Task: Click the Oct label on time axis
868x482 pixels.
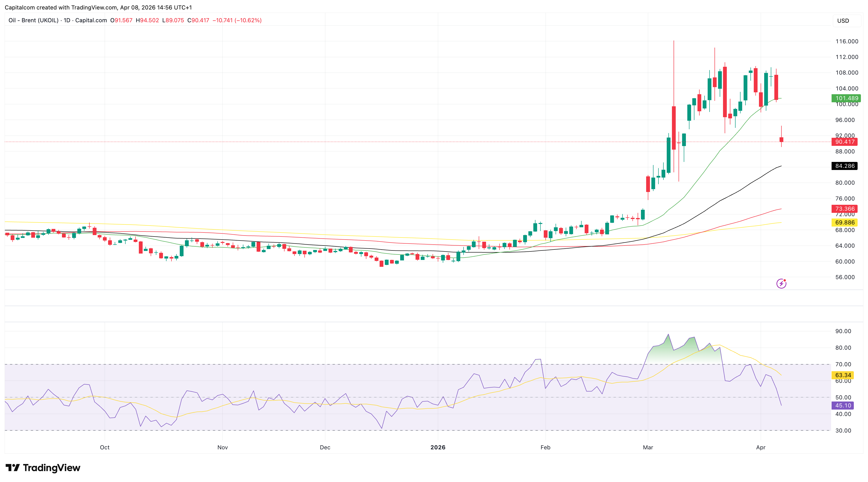Action: pos(105,447)
